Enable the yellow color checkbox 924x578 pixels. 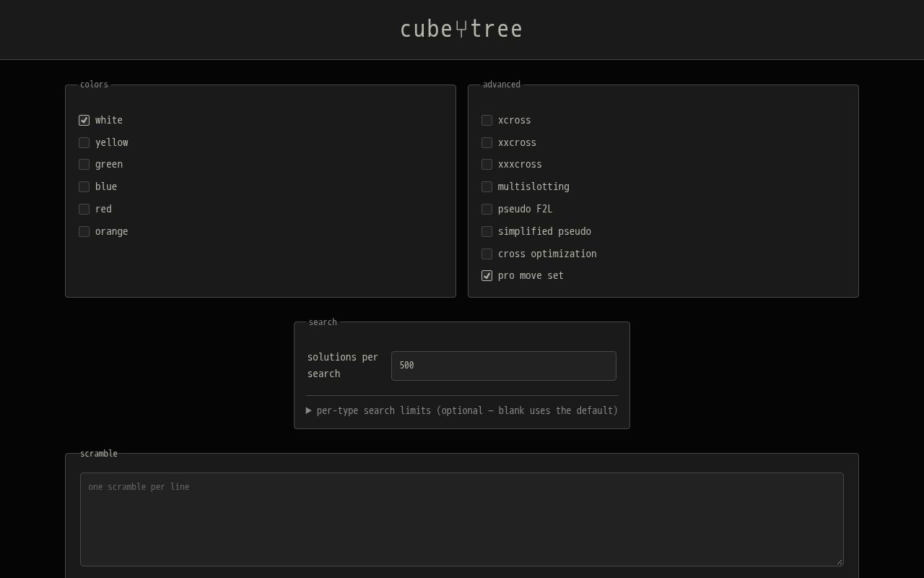tap(84, 142)
